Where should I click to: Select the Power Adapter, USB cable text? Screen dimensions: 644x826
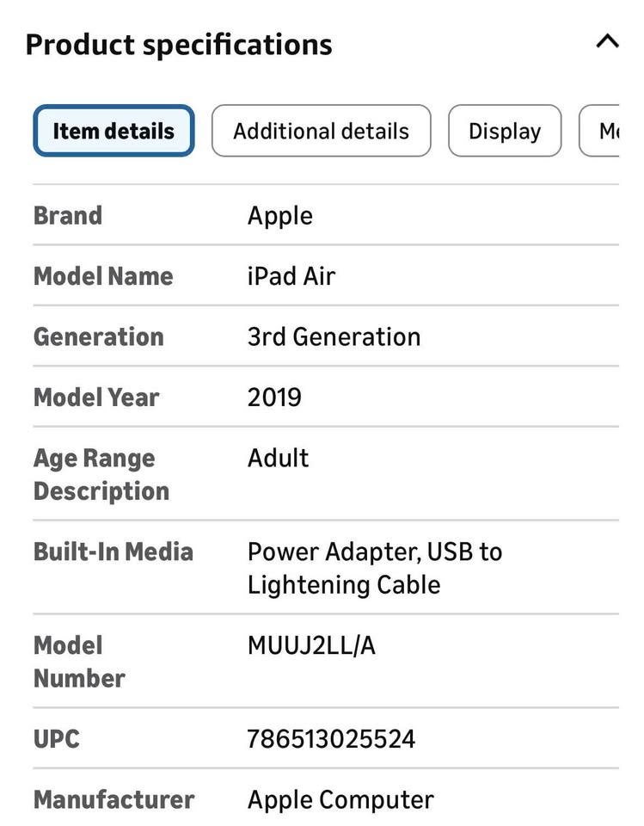[375, 568]
